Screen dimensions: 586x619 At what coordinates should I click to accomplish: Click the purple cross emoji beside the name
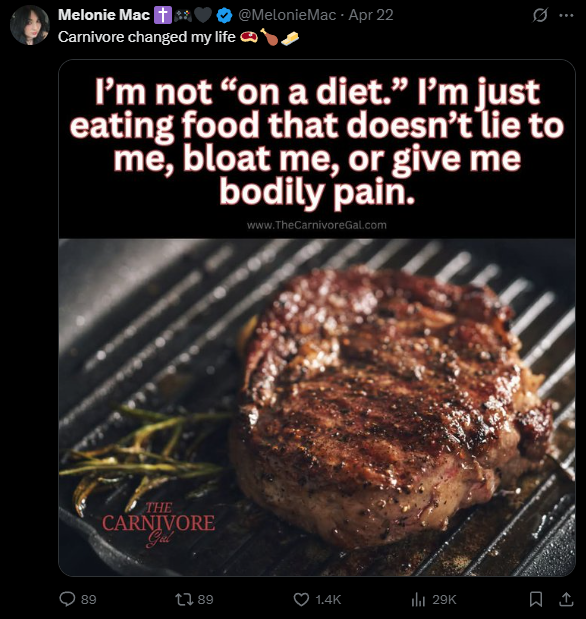(x=162, y=15)
